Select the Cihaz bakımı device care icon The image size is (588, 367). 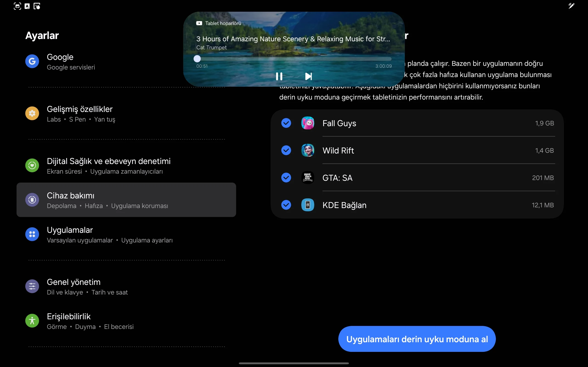point(32,200)
